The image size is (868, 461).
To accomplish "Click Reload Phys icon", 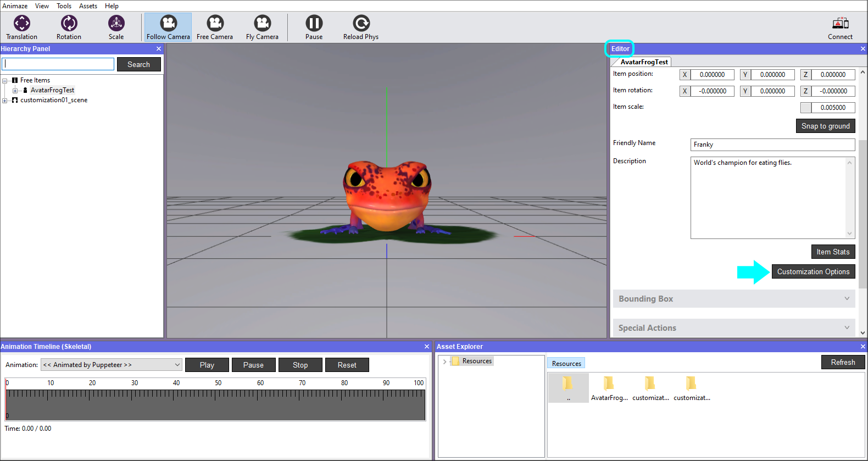I will (x=361, y=27).
